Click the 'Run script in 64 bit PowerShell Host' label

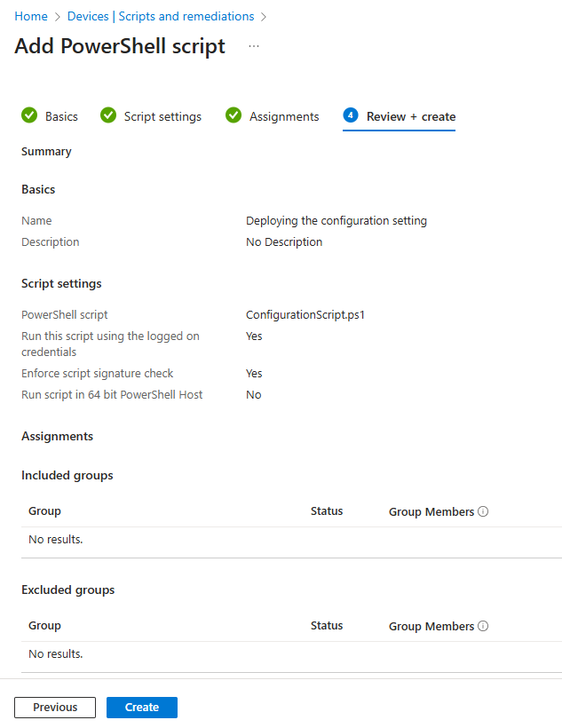pyautogui.click(x=112, y=395)
